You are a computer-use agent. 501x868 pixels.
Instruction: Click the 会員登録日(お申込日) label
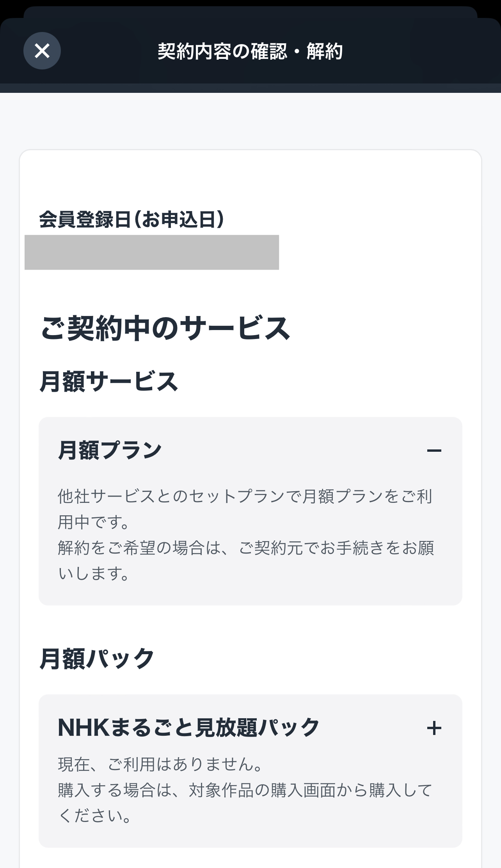[x=131, y=219]
